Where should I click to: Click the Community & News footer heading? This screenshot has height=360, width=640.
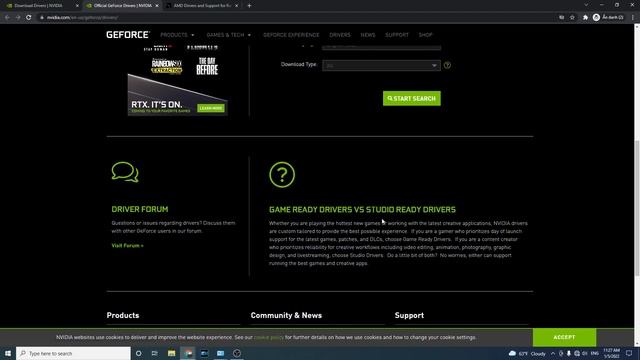pos(286,316)
